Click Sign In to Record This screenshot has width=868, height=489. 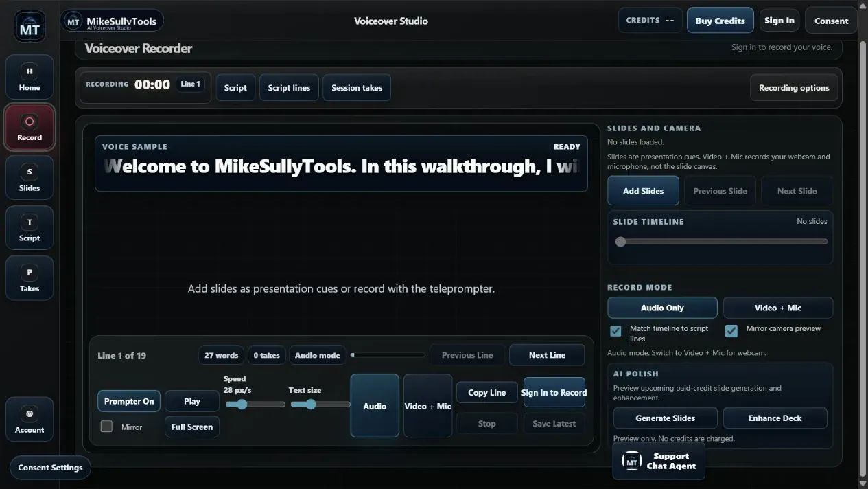pos(554,393)
